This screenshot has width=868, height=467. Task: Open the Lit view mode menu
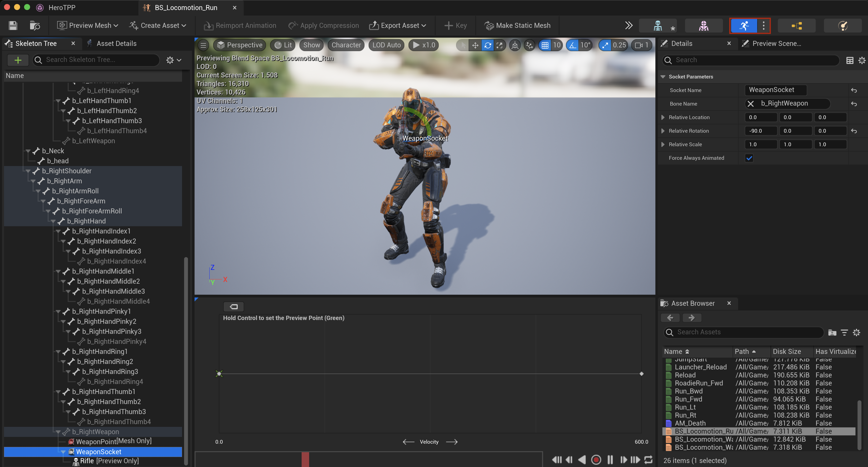pos(283,45)
